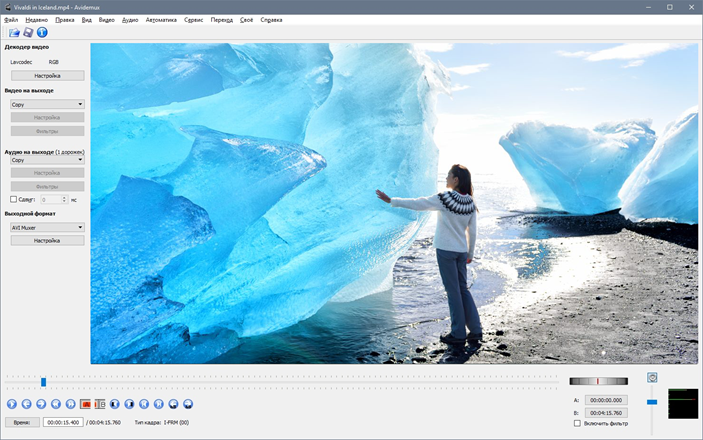Expand the AVI Muxer output format dropdown

47,227
